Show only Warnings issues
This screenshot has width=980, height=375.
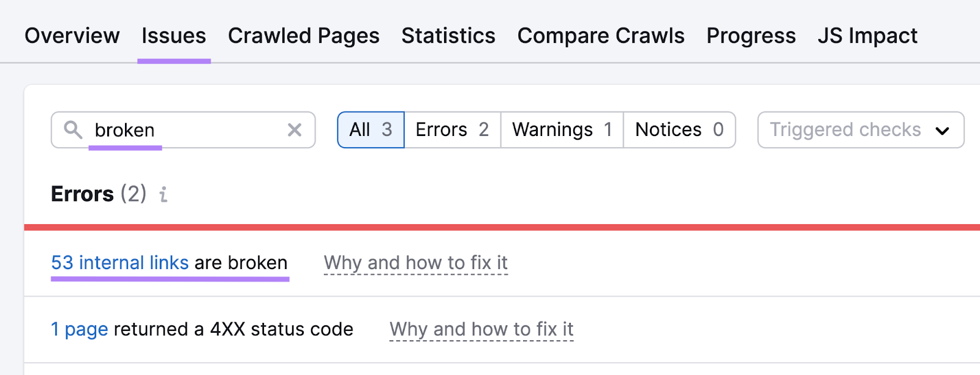[x=561, y=129]
